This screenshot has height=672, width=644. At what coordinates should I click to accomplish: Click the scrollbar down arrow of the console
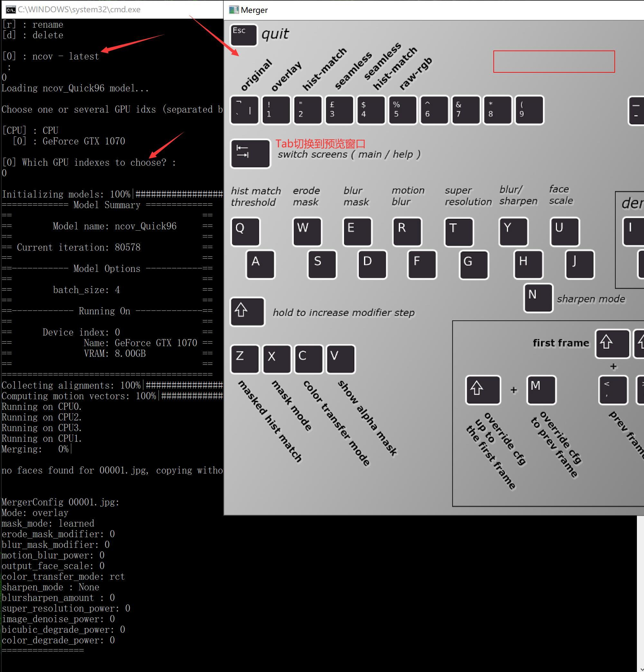pyautogui.click(x=640, y=669)
